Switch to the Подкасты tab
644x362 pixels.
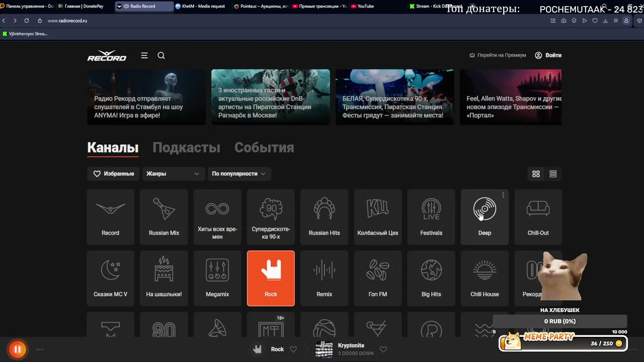(x=186, y=147)
